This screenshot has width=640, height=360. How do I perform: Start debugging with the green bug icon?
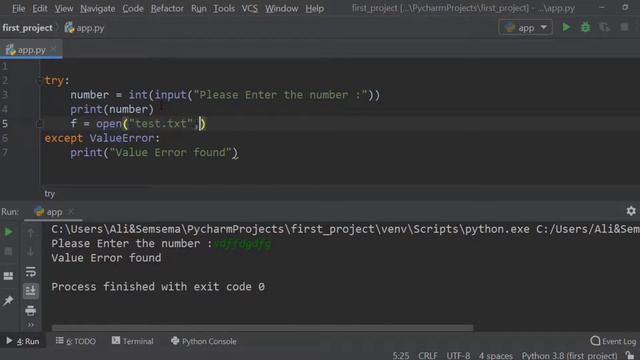click(585, 27)
